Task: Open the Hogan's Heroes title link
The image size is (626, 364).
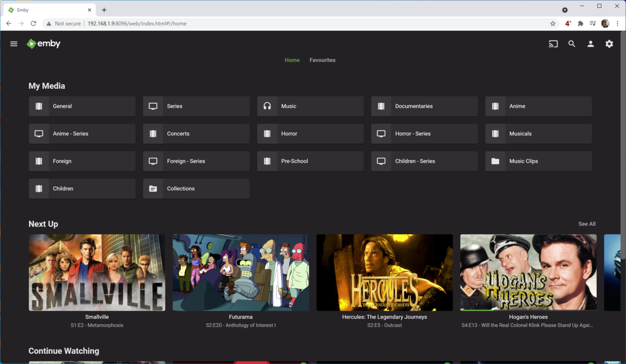Action: click(528, 317)
